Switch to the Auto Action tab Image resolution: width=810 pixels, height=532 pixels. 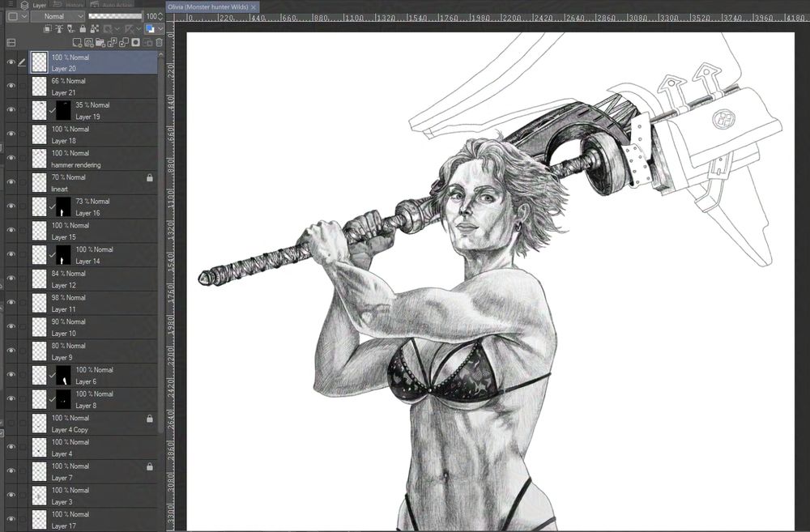(111, 5)
